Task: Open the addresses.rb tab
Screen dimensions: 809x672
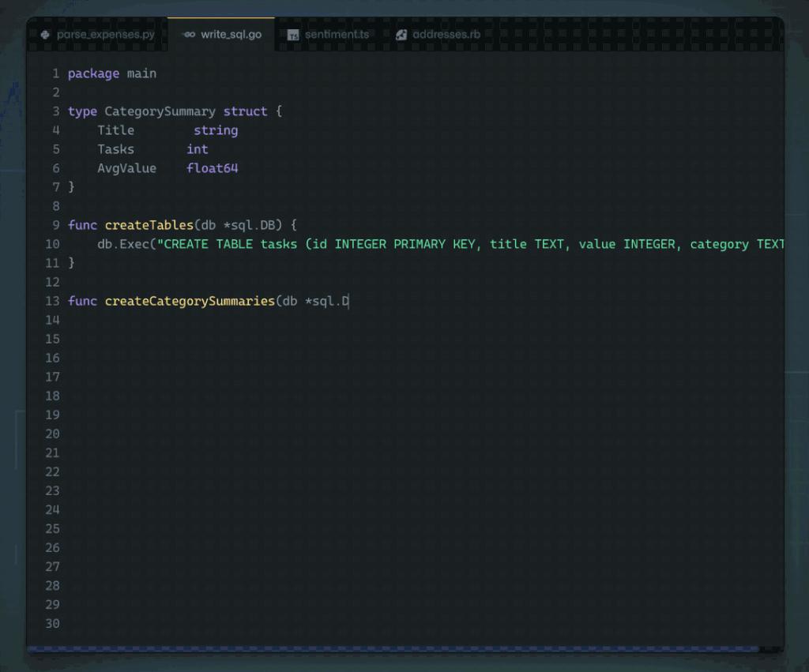Action: (x=438, y=35)
